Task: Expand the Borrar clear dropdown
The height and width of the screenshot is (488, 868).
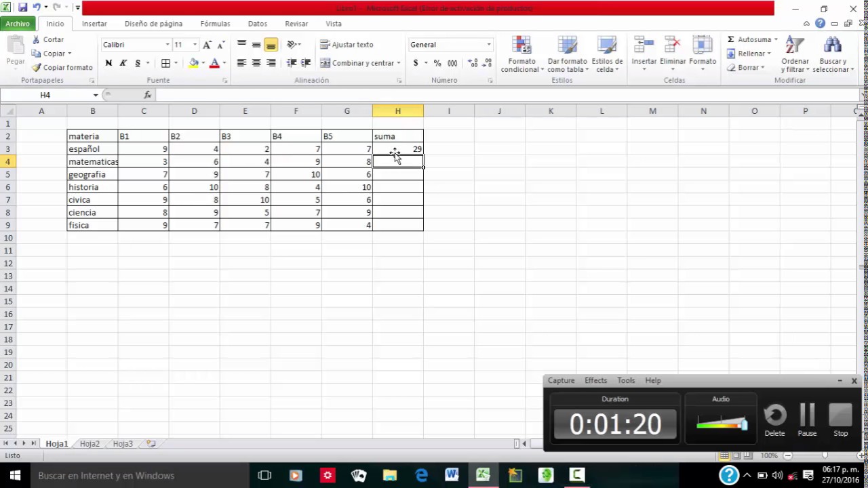Action: 762,68
